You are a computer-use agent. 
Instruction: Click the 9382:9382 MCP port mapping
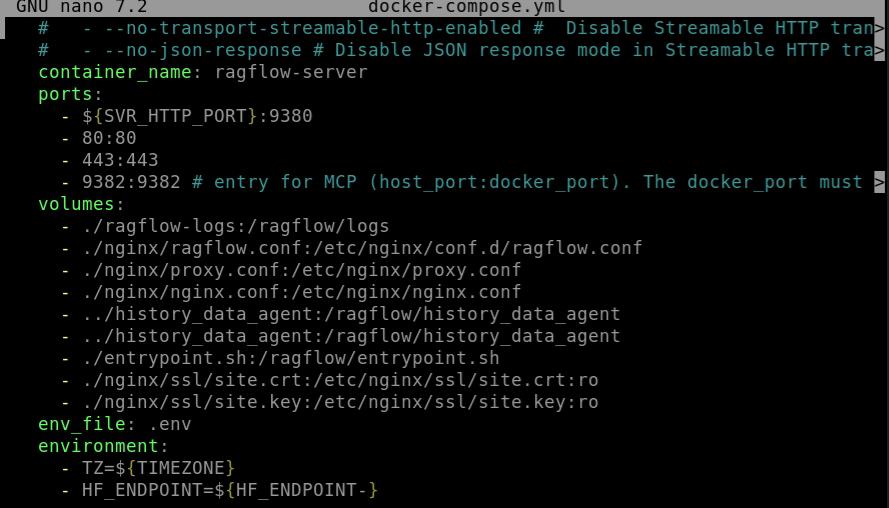[x=131, y=182]
